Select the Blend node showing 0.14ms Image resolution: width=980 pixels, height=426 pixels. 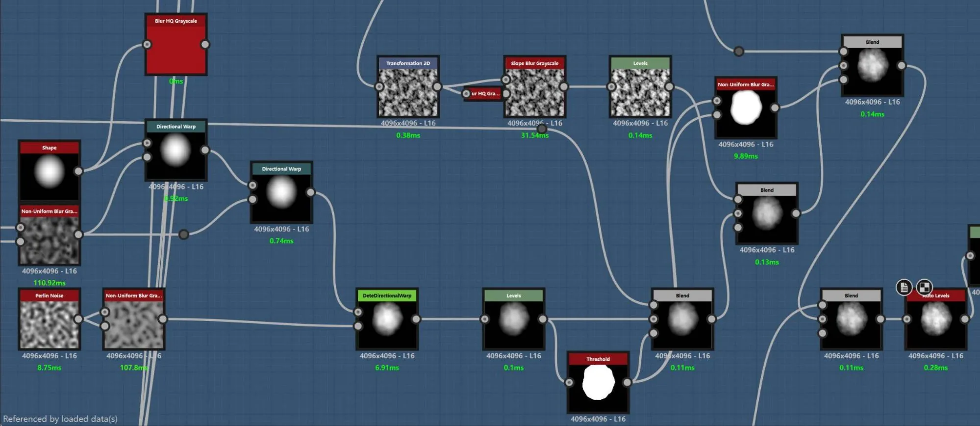873,66
